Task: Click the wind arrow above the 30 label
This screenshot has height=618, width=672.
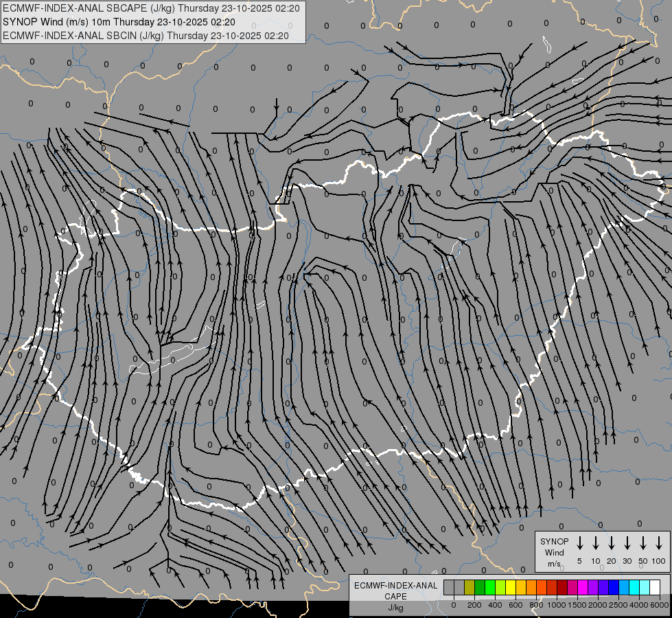Action: pos(627,543)
